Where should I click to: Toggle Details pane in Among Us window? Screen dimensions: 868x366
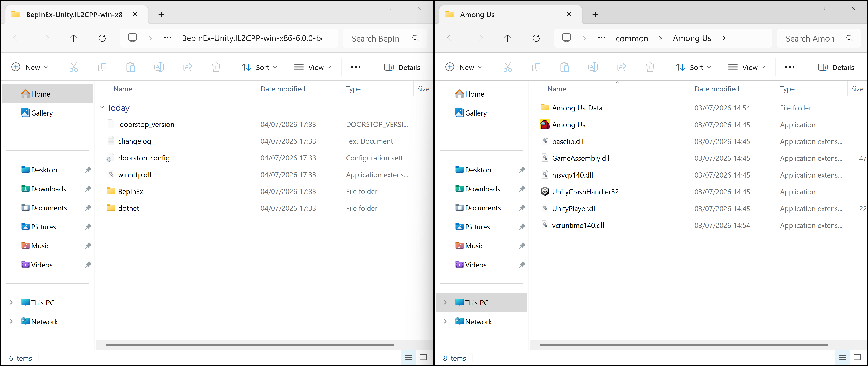pyautogui.click(x=836, y=67)
